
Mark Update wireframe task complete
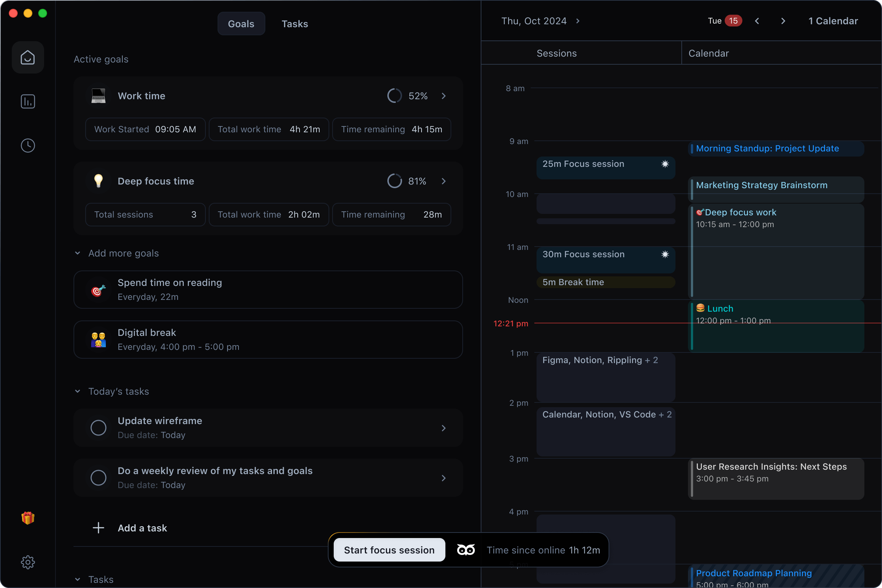coord(98,427)
